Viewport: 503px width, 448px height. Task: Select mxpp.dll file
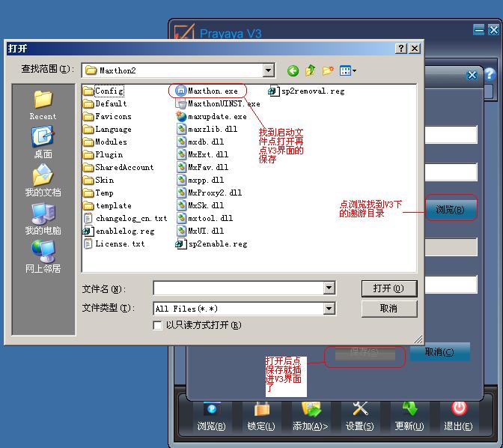(x=200, y=180)
